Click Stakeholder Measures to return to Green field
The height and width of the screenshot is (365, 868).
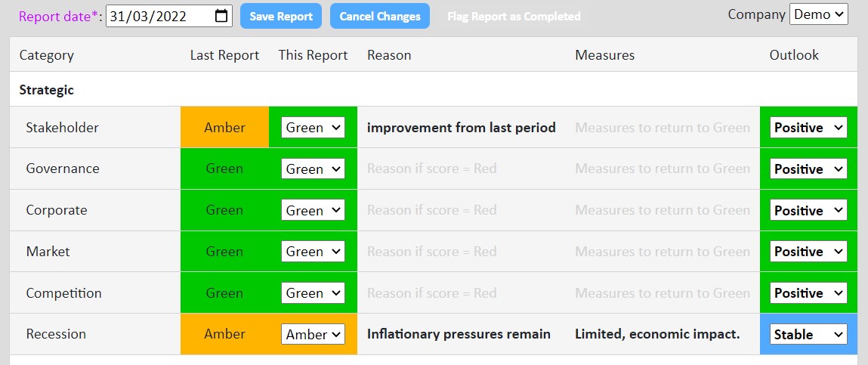coord(664,128)
